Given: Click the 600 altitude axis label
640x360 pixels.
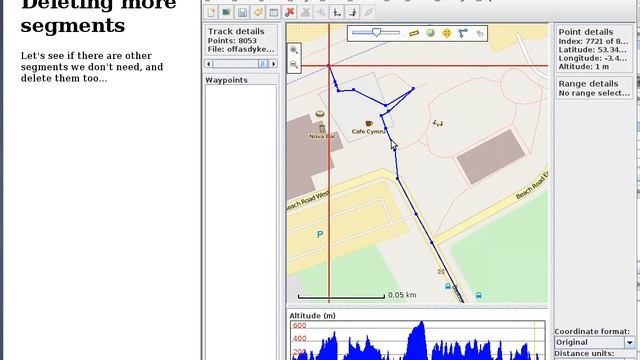Looking at the screenshot, I should tap(299, 325).
